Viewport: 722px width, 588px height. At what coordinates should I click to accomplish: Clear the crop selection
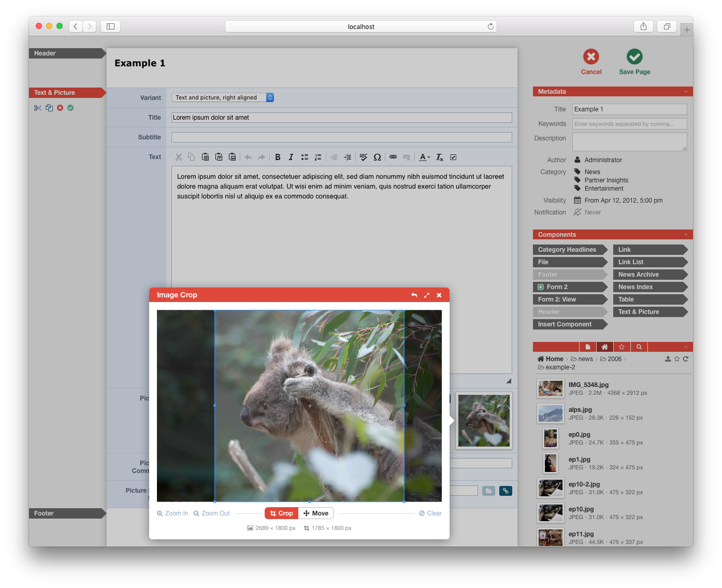pos(430,513)
